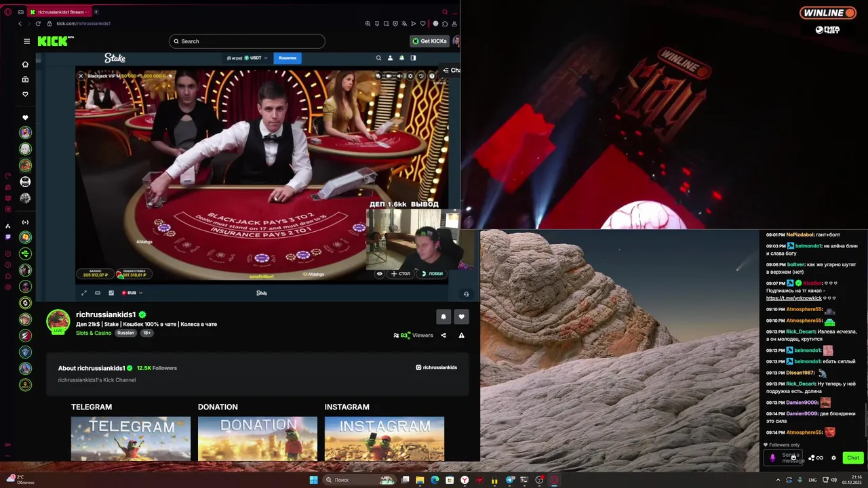Click the browser address bar URL

[83, 24]
